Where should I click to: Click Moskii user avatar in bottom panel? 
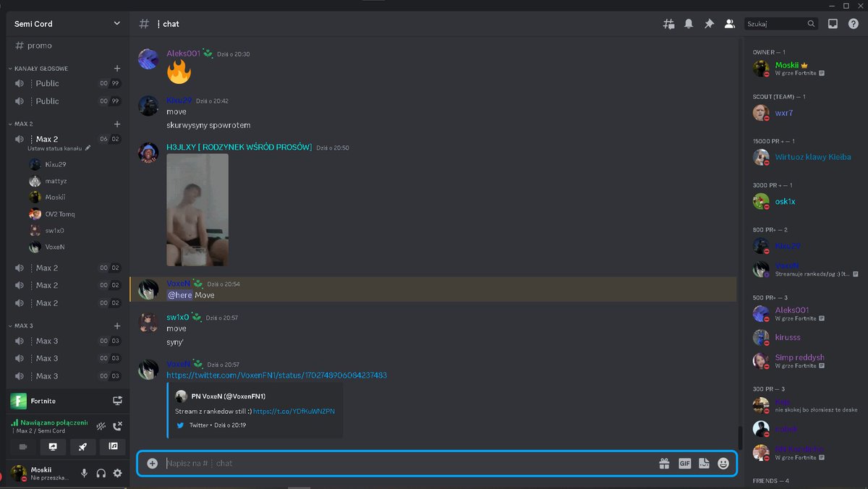click(x=18, y=473)
